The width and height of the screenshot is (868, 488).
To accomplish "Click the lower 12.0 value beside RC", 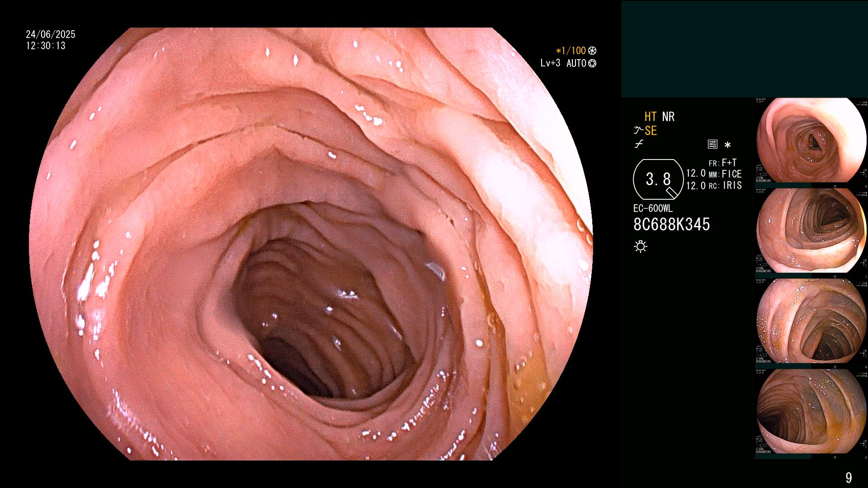I will click(x=696, y=186).
